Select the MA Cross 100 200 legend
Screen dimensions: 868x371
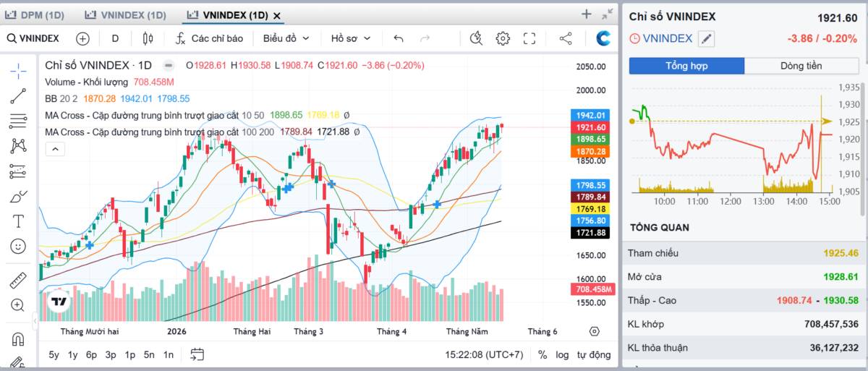(x=159, y=132)
